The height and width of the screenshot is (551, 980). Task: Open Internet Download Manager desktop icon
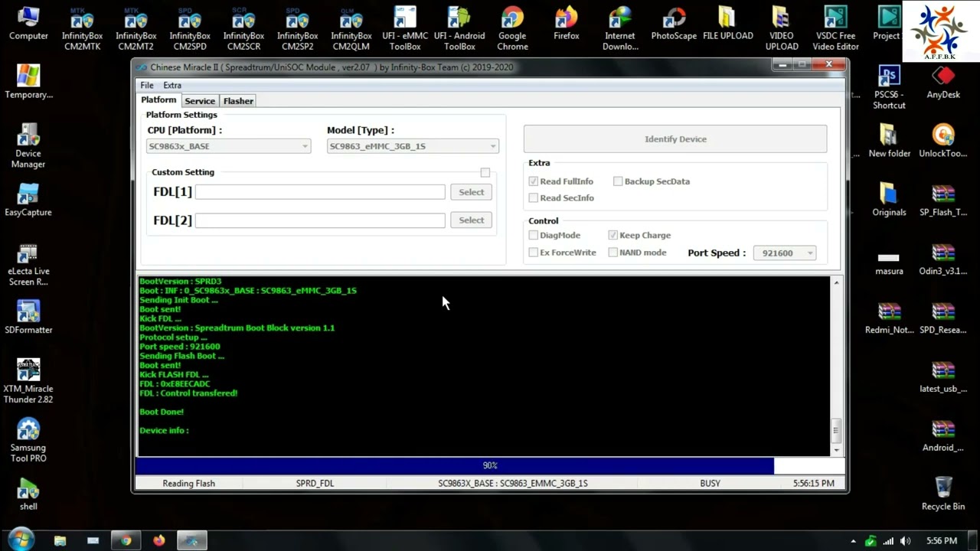(620, 29)
